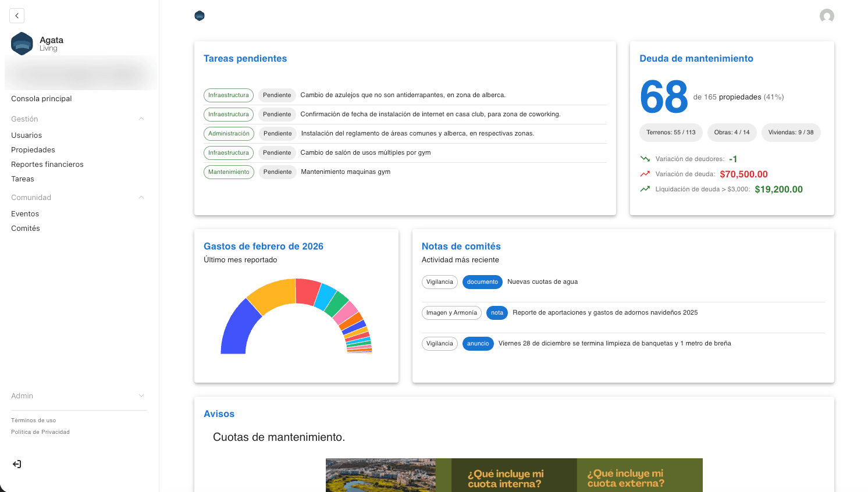Click the red Variación de deuda icon
The image size is (868, 492).
[x=645, y=174]
